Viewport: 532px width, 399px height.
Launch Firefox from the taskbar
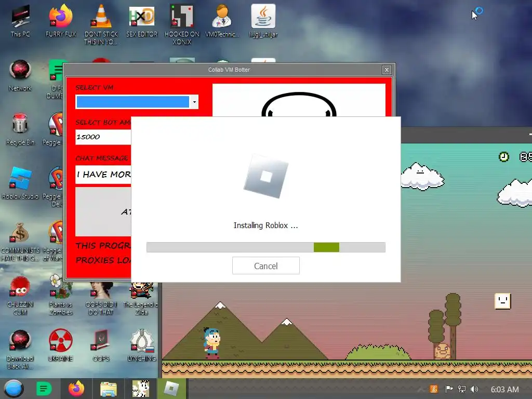76,389
